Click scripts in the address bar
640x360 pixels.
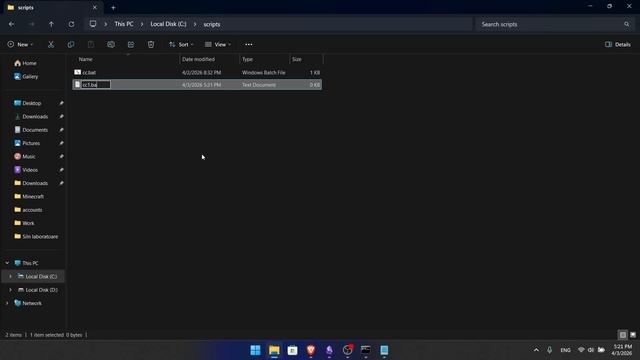tap(212, 24)
